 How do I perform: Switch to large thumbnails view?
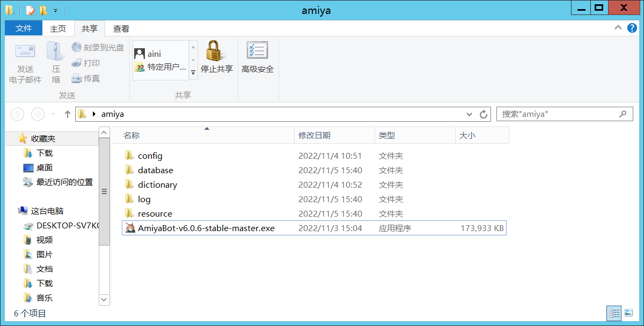click(627, 313)
